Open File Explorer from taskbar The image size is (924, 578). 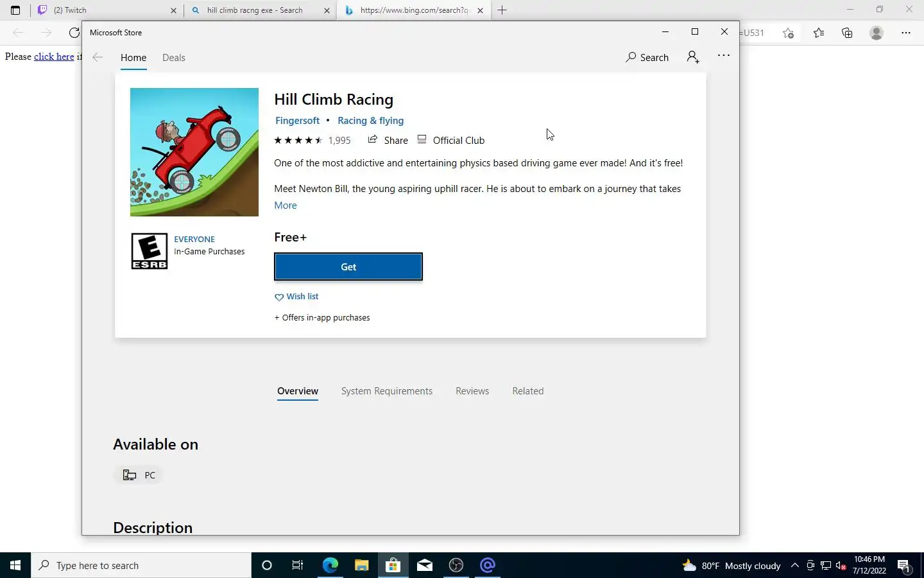tap(361, 565)
